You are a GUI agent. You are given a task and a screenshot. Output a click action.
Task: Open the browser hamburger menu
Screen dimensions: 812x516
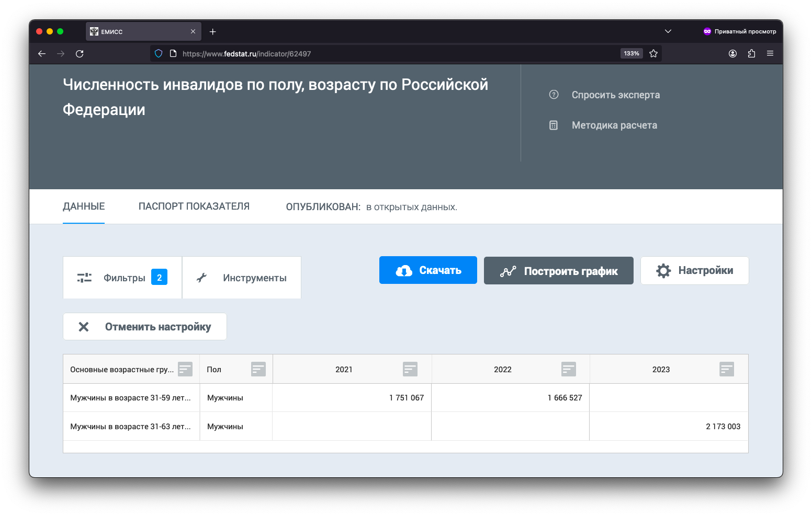point(770,53)
